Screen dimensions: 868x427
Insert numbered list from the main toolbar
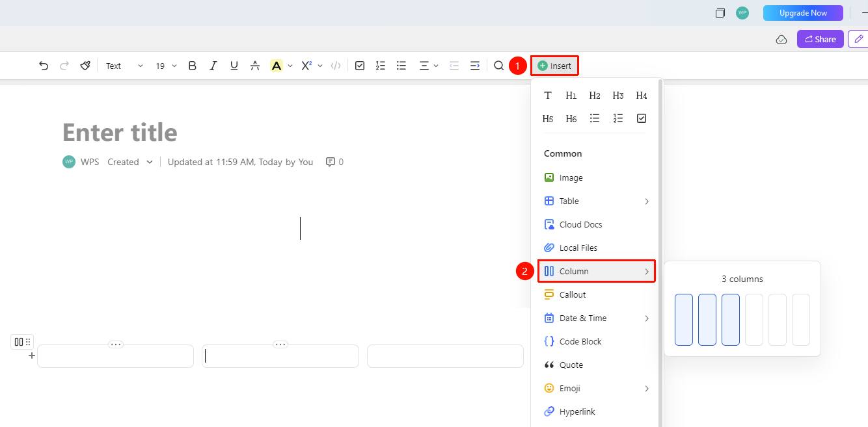(381, 66)
